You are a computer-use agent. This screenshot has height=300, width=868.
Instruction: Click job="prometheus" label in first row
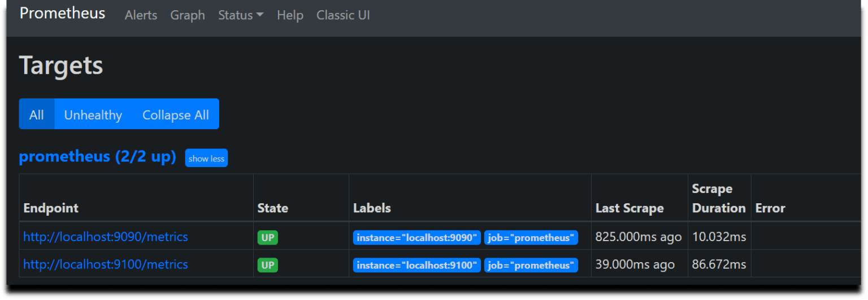pos(531,238)
